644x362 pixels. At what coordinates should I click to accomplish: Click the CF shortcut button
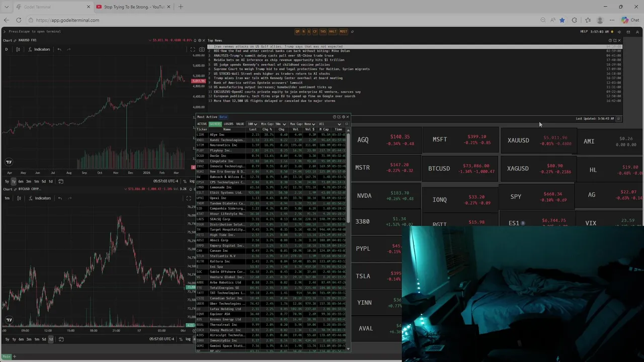click(x=315, y=32)
